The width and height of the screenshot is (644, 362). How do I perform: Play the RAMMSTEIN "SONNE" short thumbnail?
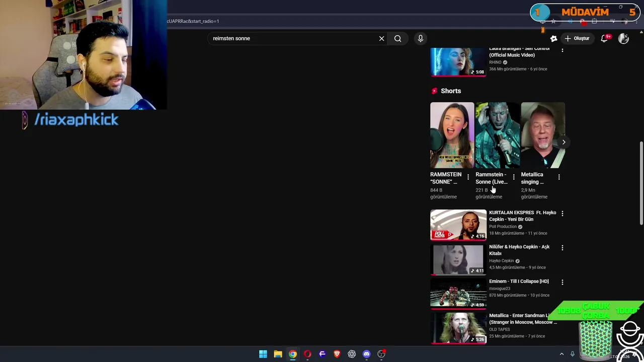click(x=452, y=135)
